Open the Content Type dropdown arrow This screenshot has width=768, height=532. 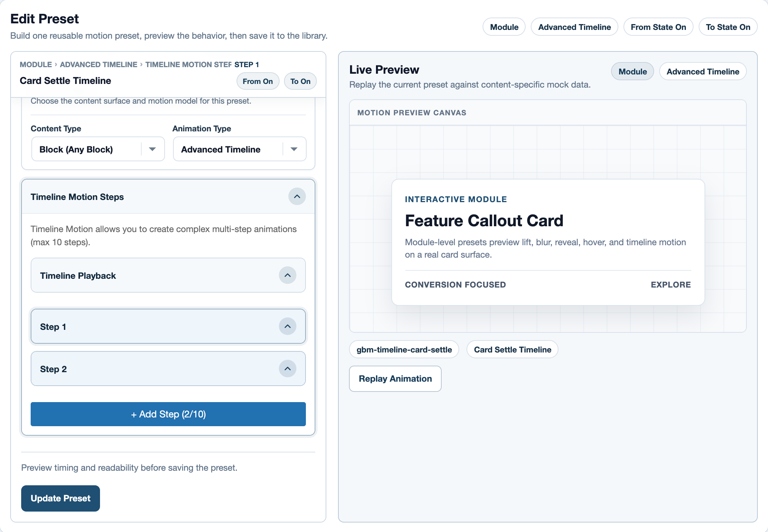coord(153,149)
